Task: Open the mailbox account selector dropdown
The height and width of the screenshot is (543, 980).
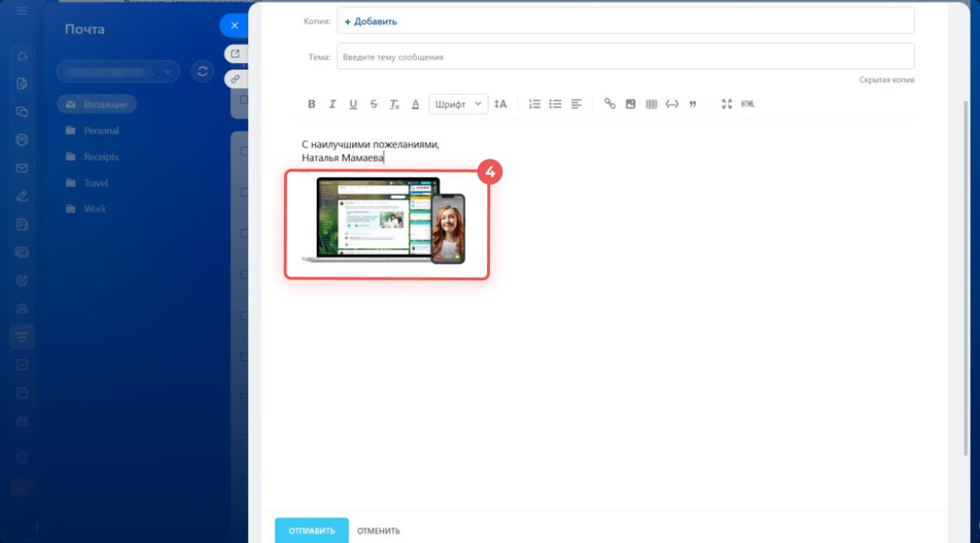Action: coord(118,71)
